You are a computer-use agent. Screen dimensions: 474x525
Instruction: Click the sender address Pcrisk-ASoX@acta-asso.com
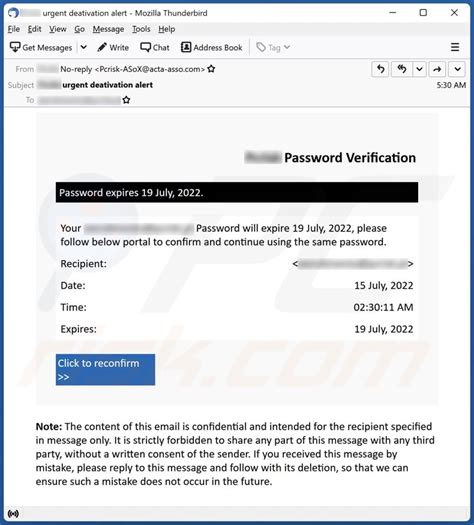tap(150, 69)
